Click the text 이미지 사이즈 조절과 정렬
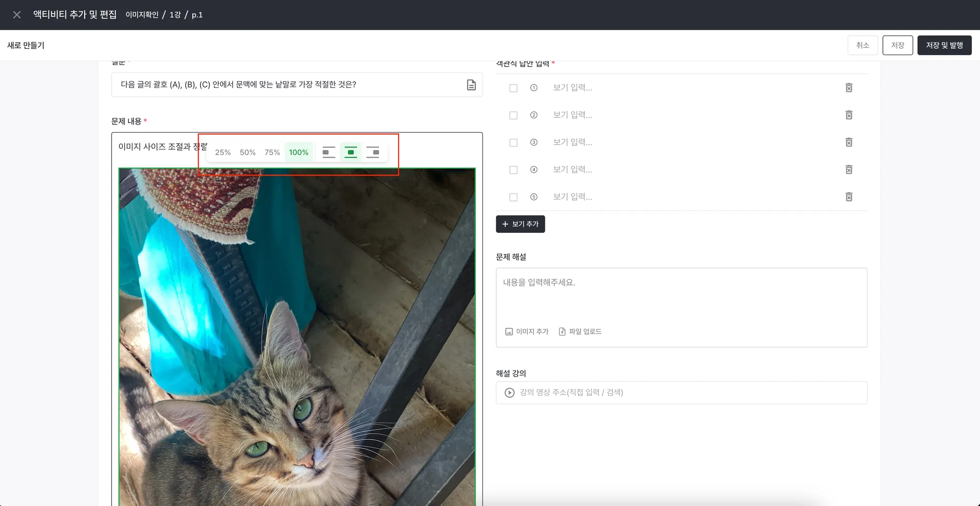This screenshot has height=506, width=980. point(163,146)
